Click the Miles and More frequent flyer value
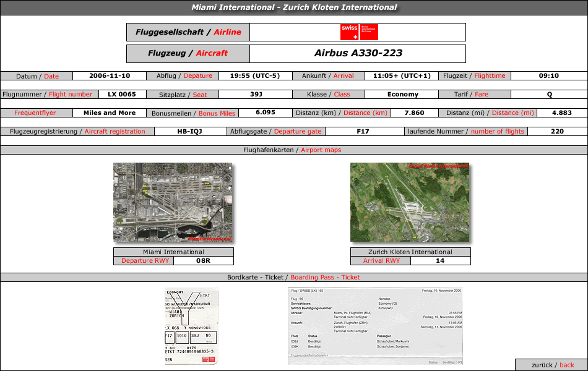Image resolution: width=588 pixels, height=371 pixels. tap(110, 113)
